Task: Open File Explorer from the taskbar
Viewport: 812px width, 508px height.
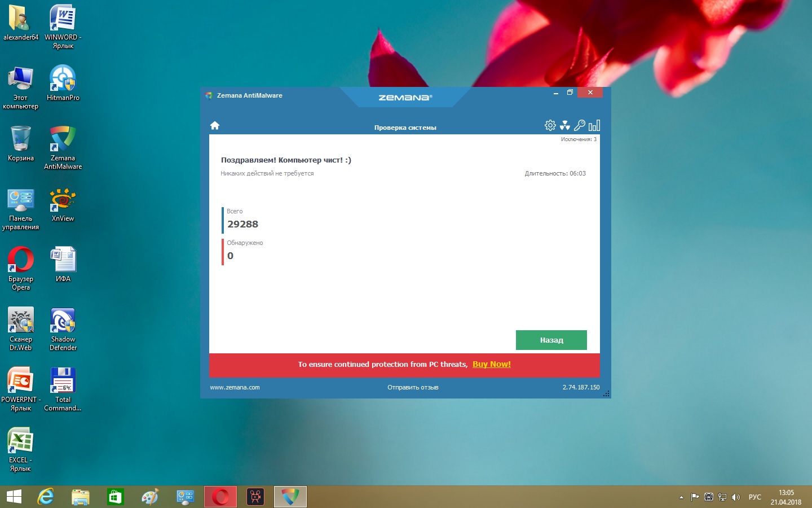Action: [x=81, y=497]
